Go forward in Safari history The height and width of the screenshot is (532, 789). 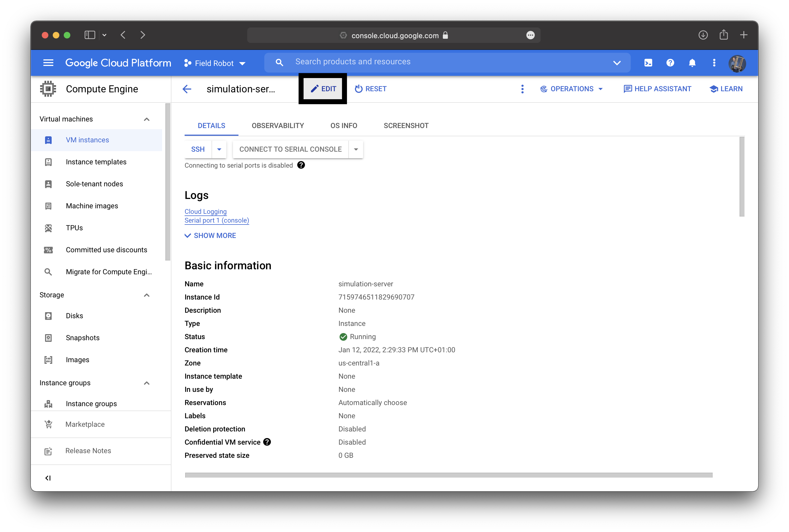point(143,35)
